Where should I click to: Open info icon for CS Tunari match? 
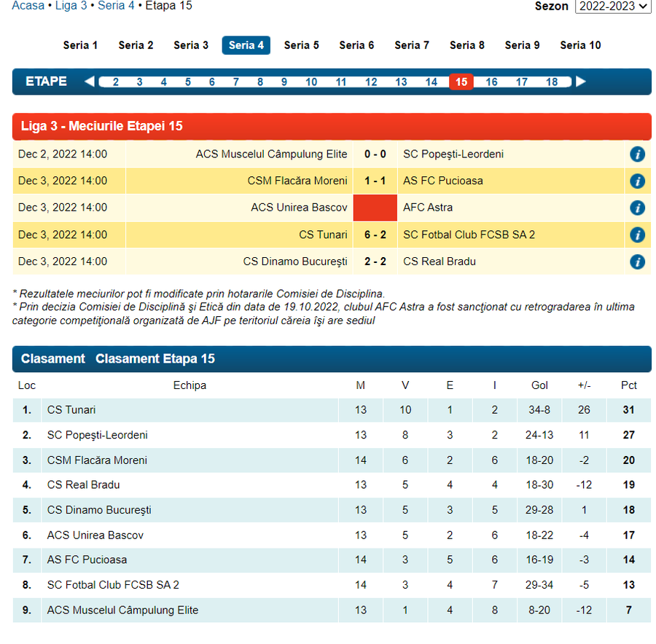[x=637, y=235]
